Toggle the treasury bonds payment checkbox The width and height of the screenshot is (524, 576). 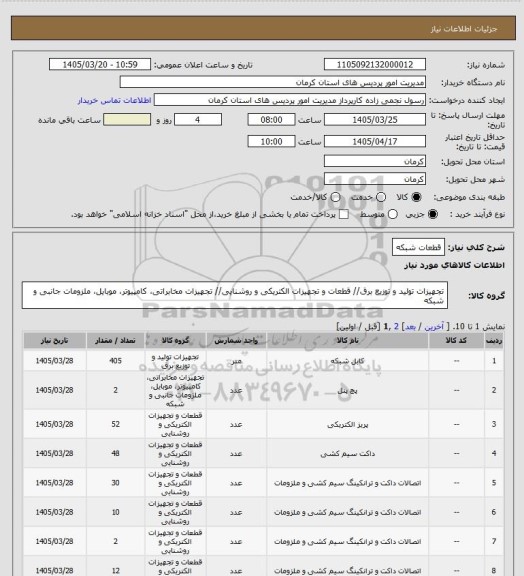(344, 214)
